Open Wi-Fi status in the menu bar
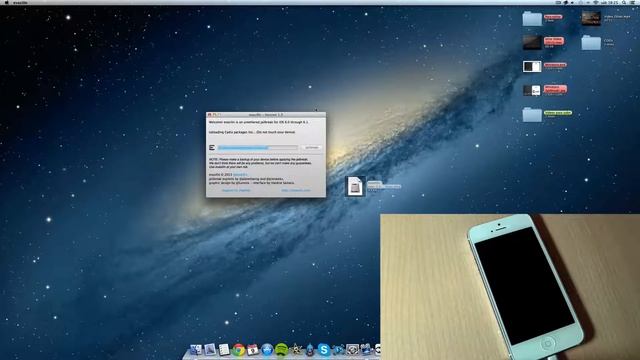This screenshot has width=640, height=360. (596, 2)
